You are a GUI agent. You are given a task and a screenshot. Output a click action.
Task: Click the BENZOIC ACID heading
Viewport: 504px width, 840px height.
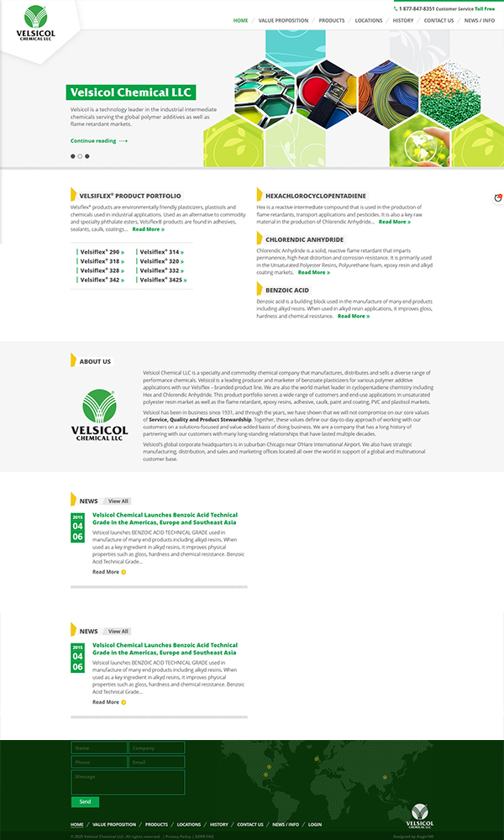click(287, 291)
